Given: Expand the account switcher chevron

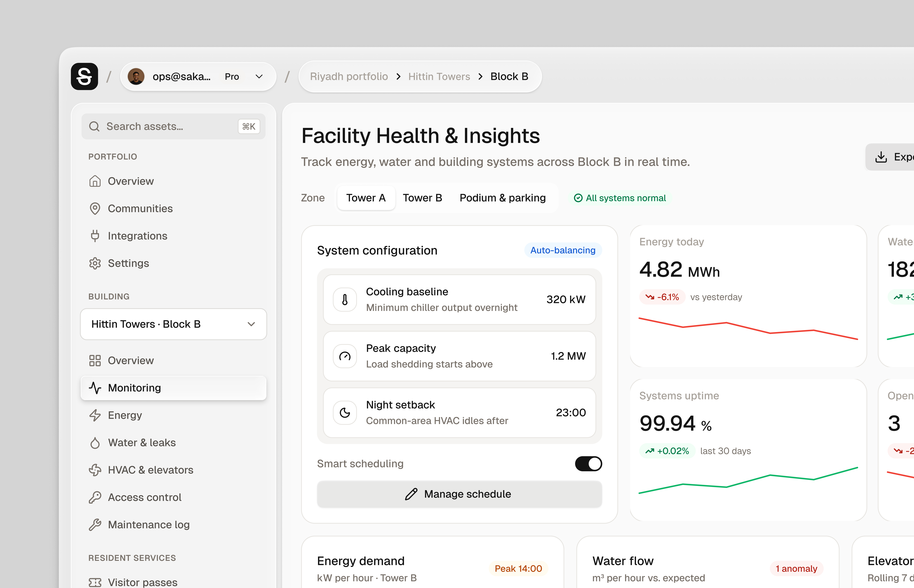Looking at the screenshot, I should [259, 76].
